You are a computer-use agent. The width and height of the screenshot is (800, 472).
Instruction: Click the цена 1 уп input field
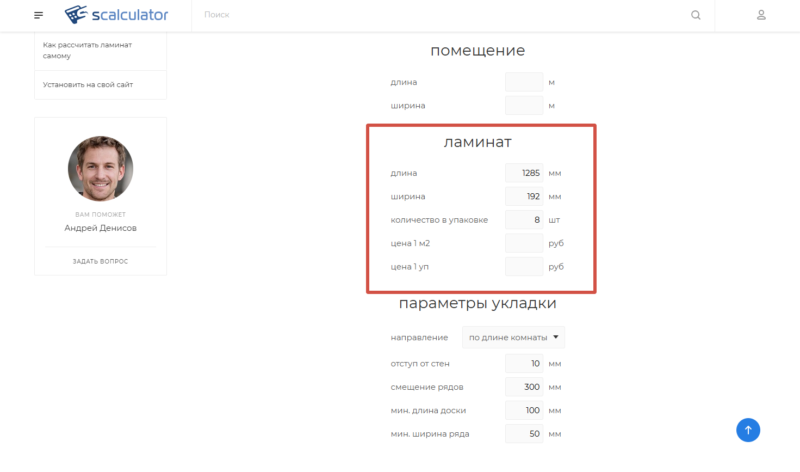pyautogui.click(x=524, y=267)
